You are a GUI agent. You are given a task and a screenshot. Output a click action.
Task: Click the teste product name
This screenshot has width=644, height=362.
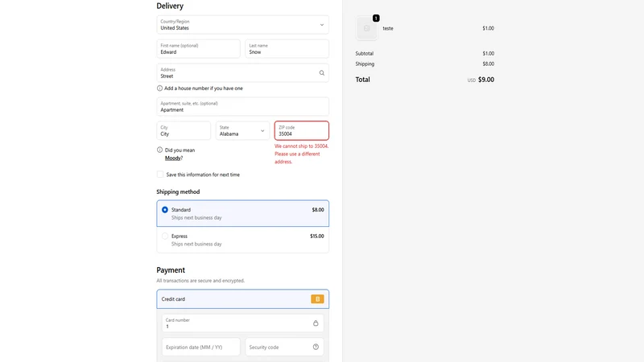[388, 28]
